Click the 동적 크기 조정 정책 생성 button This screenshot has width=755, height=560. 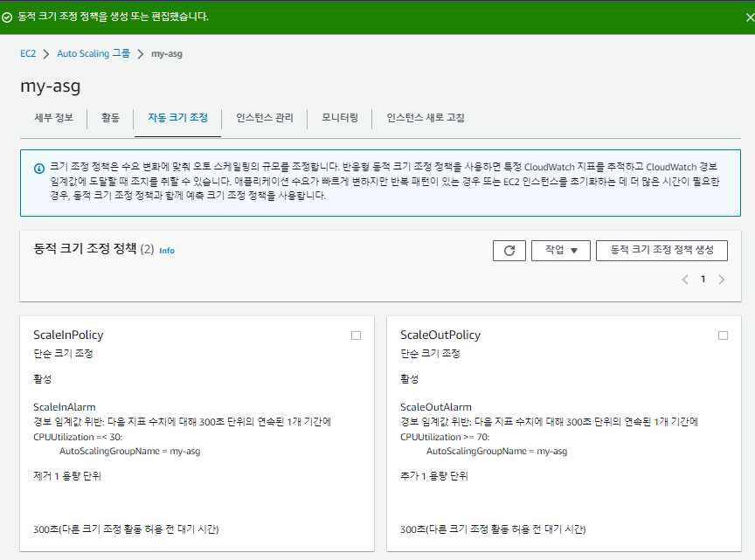661,251
